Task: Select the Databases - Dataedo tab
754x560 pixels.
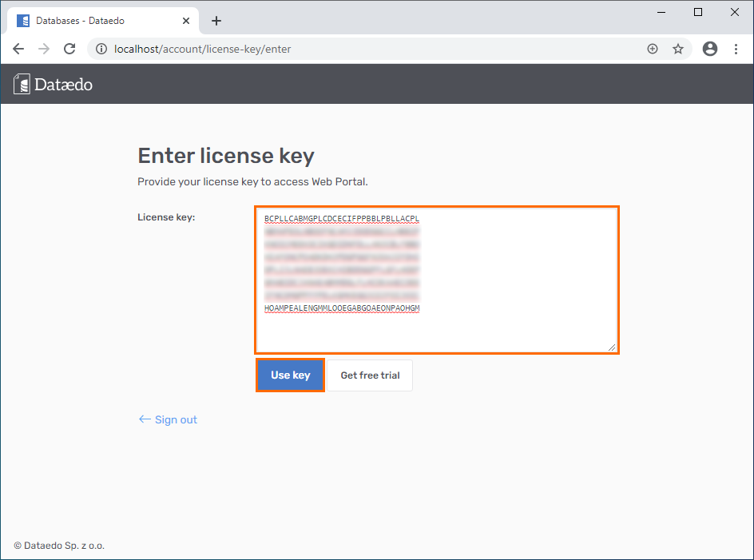Action: [x=96, y=21]
